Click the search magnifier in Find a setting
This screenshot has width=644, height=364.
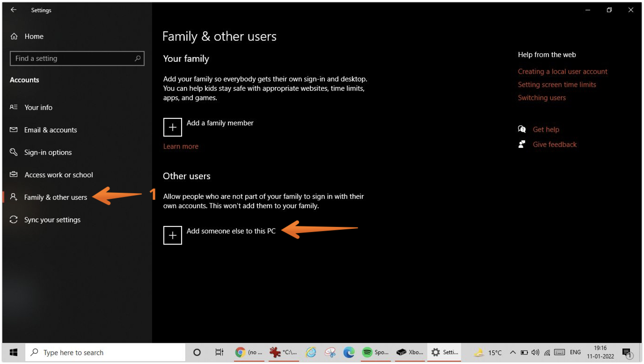[138, 58]
